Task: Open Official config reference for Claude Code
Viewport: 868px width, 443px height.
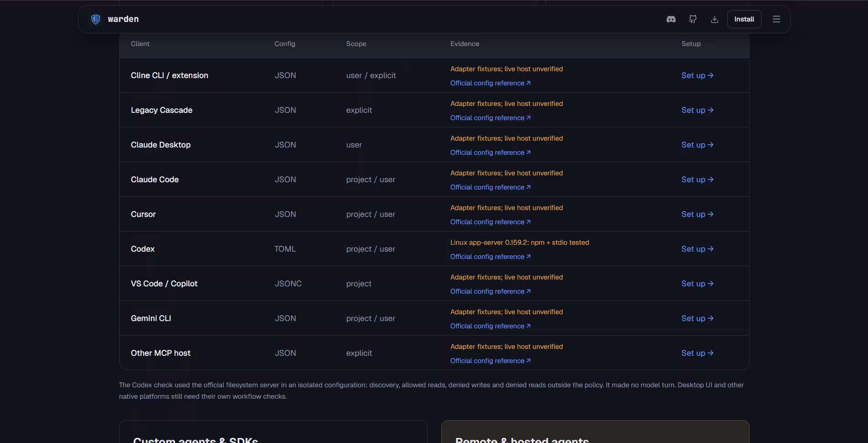Action: tap(490, 187)
